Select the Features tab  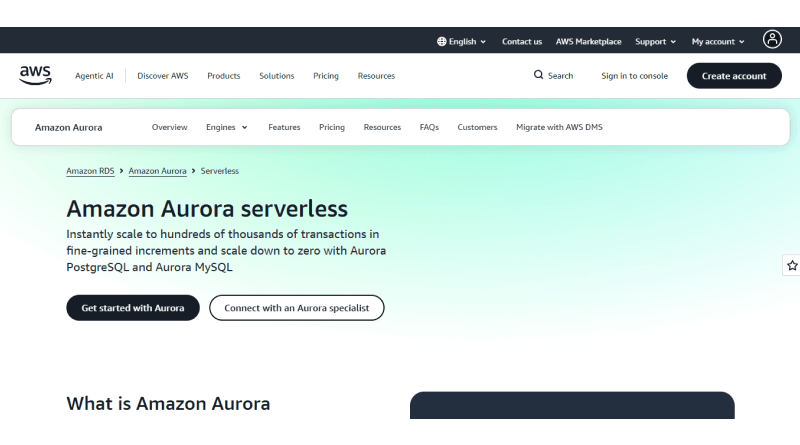[284, 127]
